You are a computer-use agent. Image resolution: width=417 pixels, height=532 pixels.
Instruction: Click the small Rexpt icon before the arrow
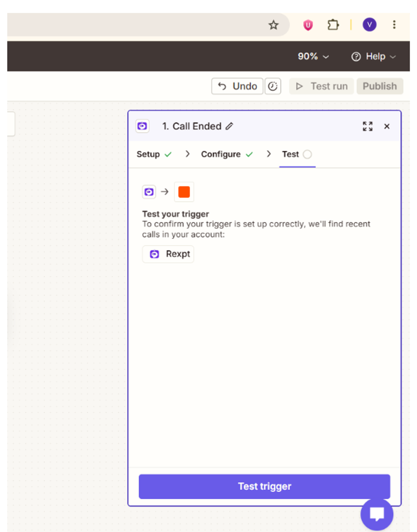point(149,192)
